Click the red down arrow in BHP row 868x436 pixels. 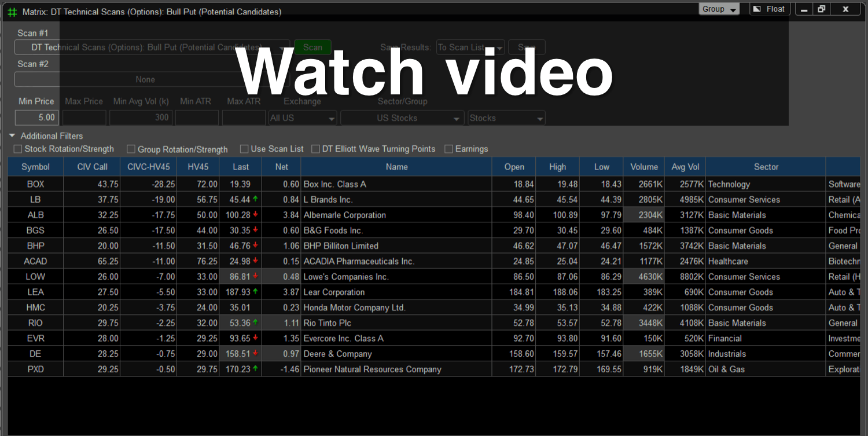tap(256, 246)
